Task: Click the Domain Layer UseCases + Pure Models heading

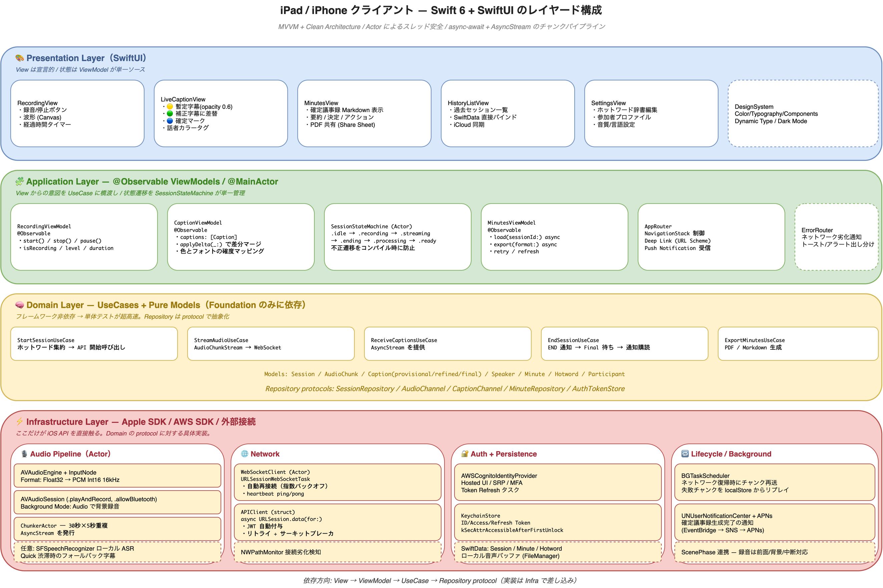Action: (166, 305)
